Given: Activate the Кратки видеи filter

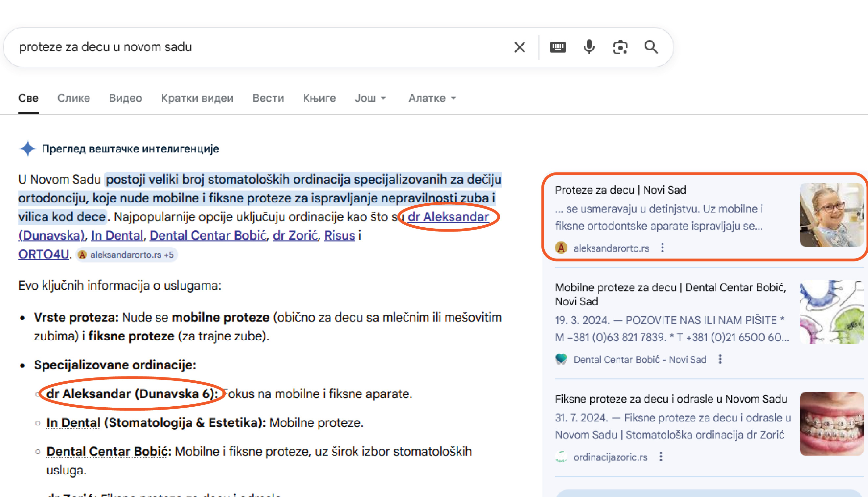Looking at the screenshot, I should click(x=197, y=98).
